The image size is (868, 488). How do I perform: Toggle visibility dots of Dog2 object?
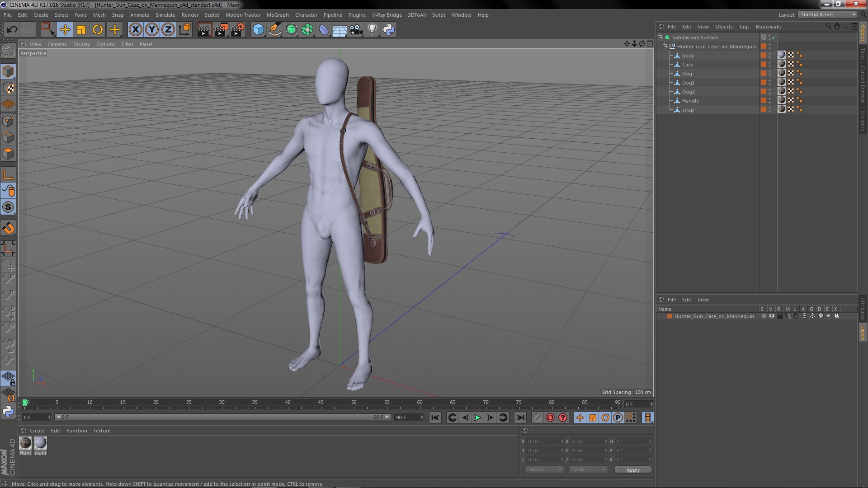(770, 91)
